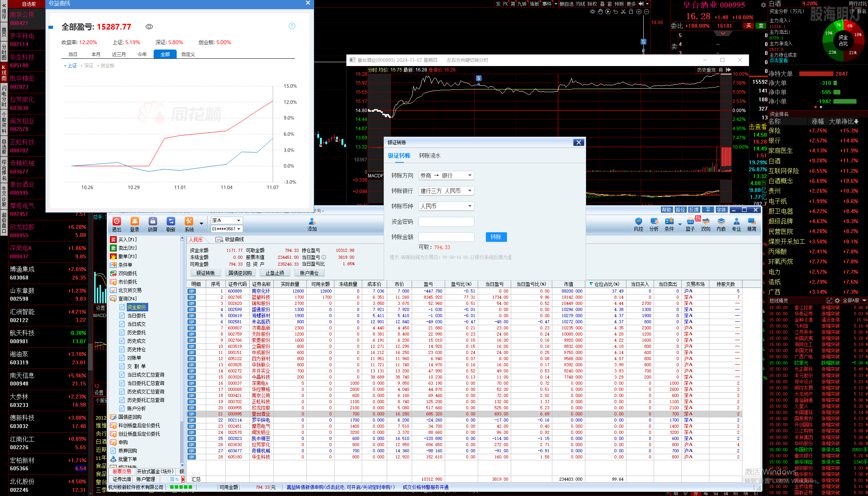Click help question icon in 收益曲线 panel
This screenshot has width=868, height=496.
(x=292, y=26)
